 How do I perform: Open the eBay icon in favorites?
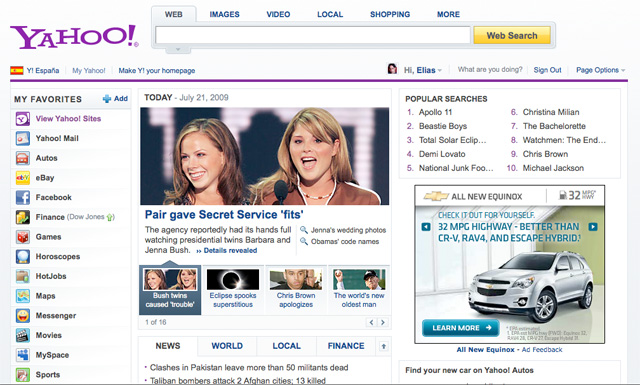point(22,178)
